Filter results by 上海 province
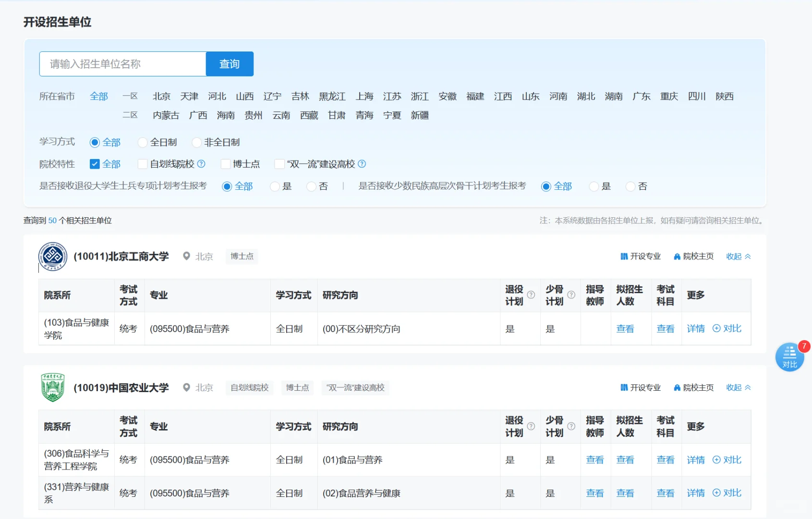This screenshot has width=812, height=519. point(365,96)
